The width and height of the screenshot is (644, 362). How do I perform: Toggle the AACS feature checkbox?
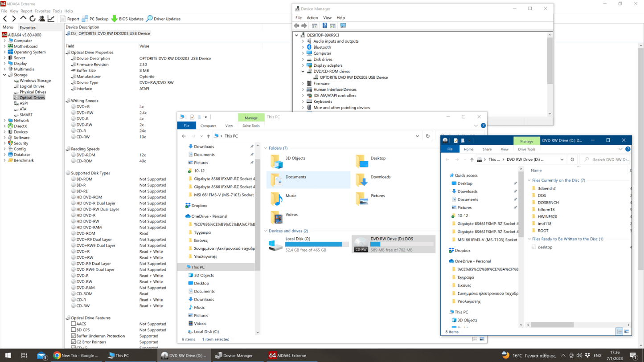[74, 324]
